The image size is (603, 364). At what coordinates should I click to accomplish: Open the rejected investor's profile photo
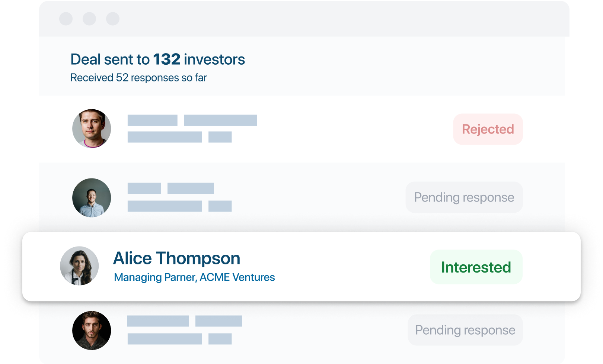tap(92, 128)
